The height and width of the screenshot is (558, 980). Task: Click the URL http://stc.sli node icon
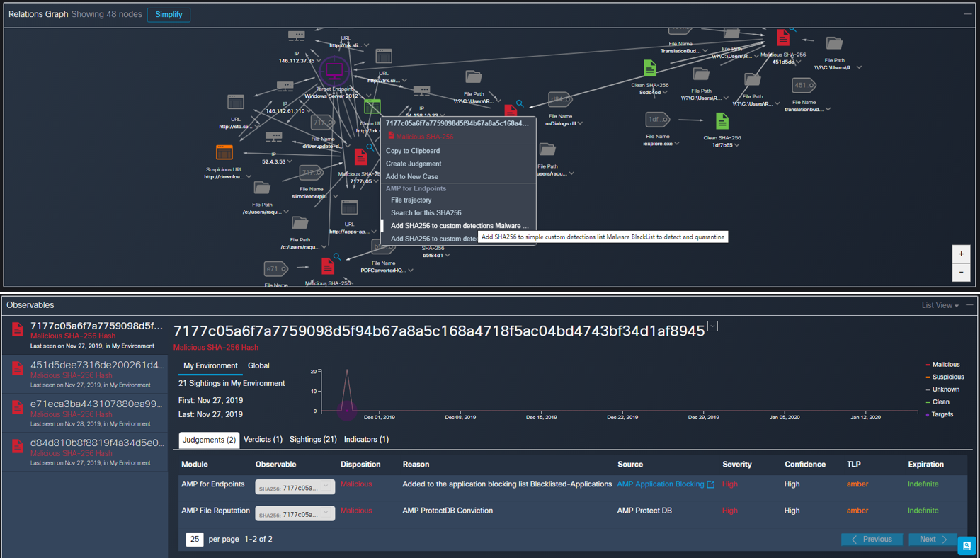tap(236, 102)
